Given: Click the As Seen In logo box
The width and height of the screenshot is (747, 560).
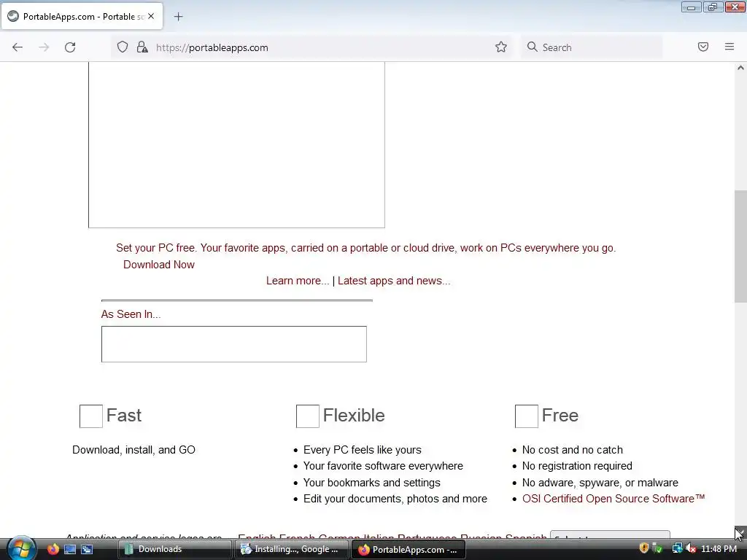Looking at the screenshot, I should pyautogui.click(x=234, y=344).
